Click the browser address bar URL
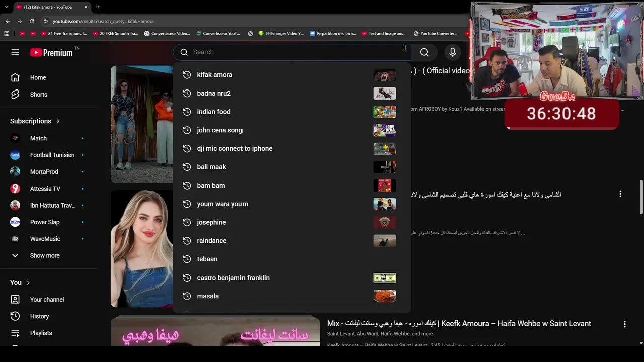The width and height of the screenshot is (644, 362). 103,21
